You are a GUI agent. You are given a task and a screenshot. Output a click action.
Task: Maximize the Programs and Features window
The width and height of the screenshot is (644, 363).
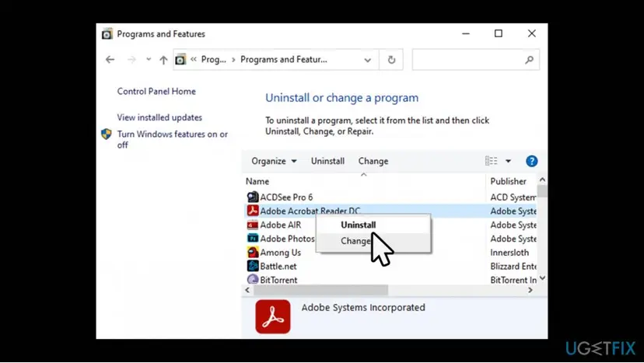(x=499, y=33)
